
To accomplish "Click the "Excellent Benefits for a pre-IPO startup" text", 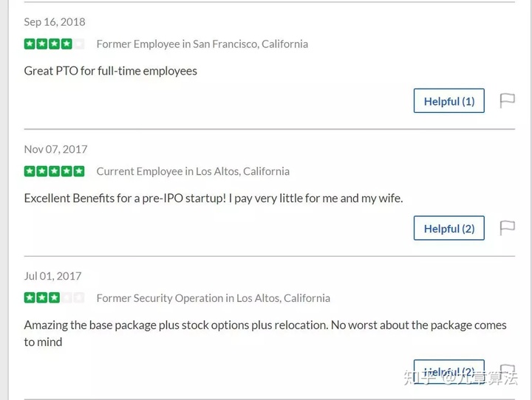I will point(213,199).
